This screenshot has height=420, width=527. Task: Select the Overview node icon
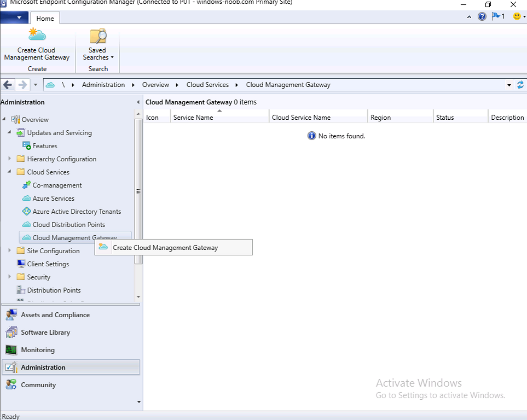[x=15, y=119]
